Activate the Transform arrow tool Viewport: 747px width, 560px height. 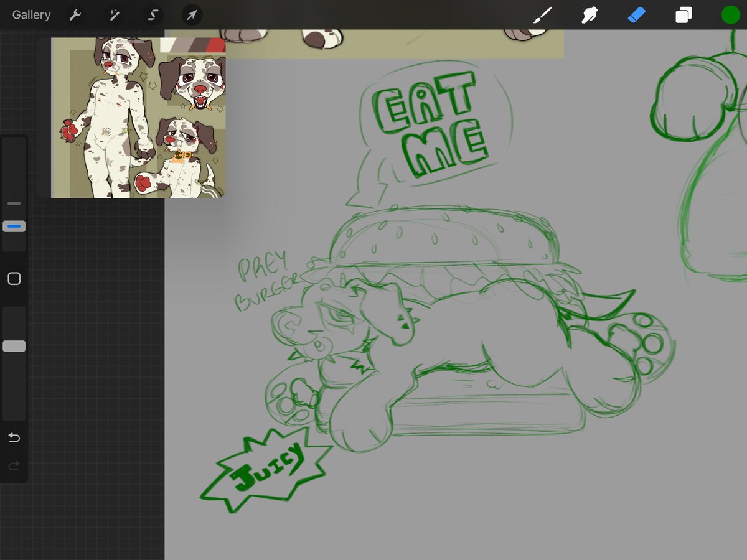point(192,15)
